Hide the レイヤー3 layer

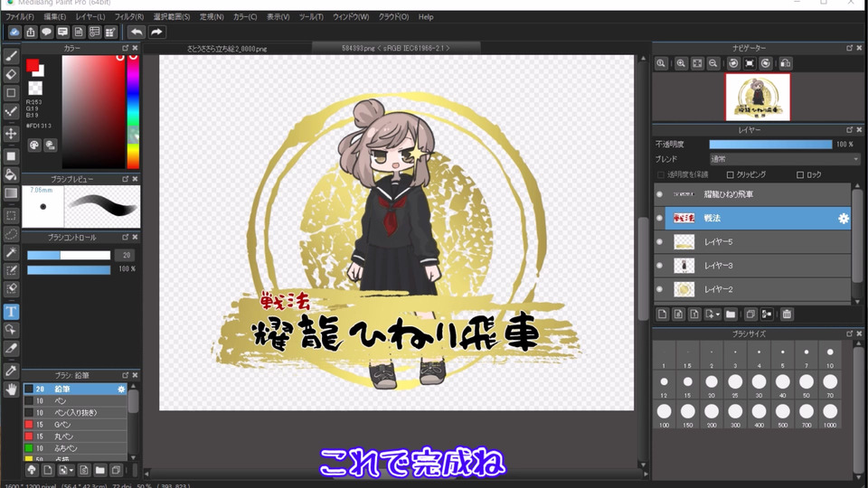(x=659, y=266)
